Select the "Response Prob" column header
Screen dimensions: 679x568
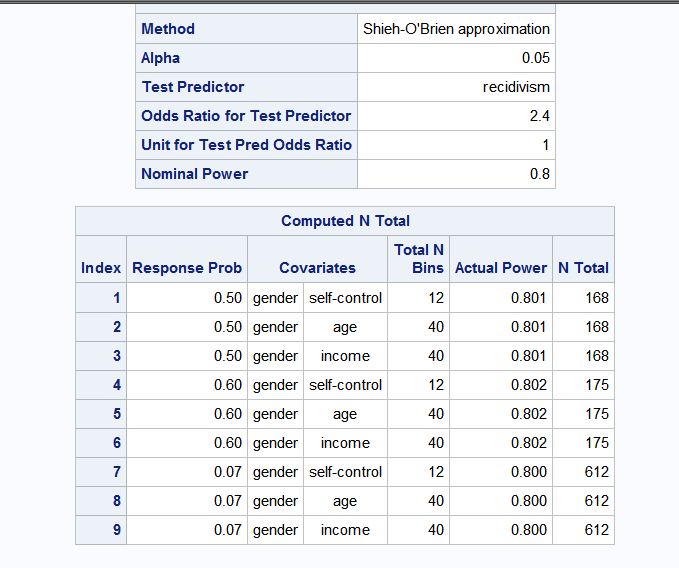187,268
